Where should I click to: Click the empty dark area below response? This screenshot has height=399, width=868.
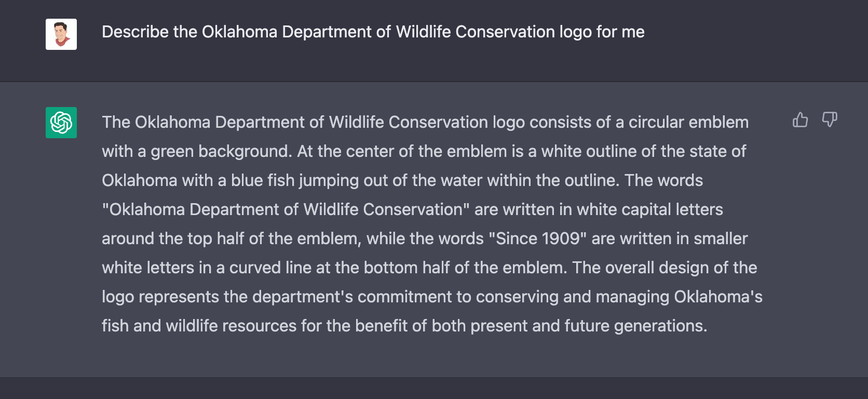tap(434, 388)
